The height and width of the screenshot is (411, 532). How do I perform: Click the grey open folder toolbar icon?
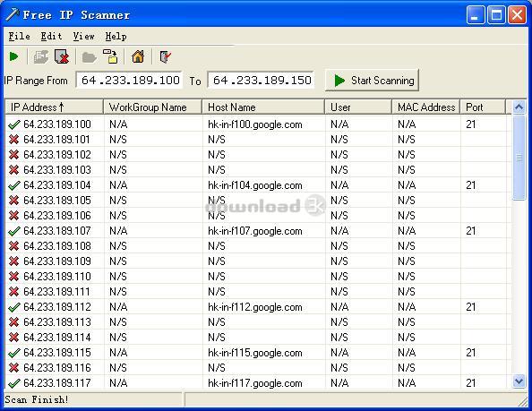[x=90, y=57]
